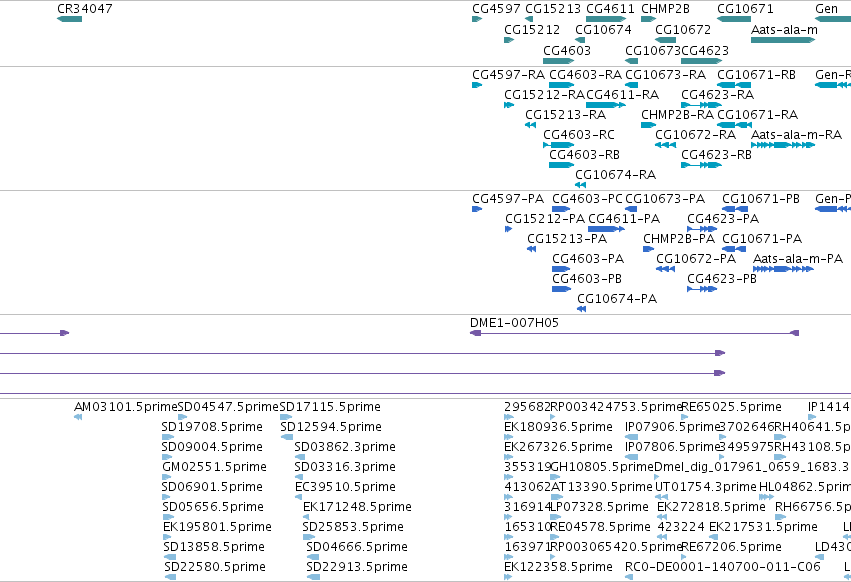Click the Aats-ala-m gene glyph

(783, 40)
